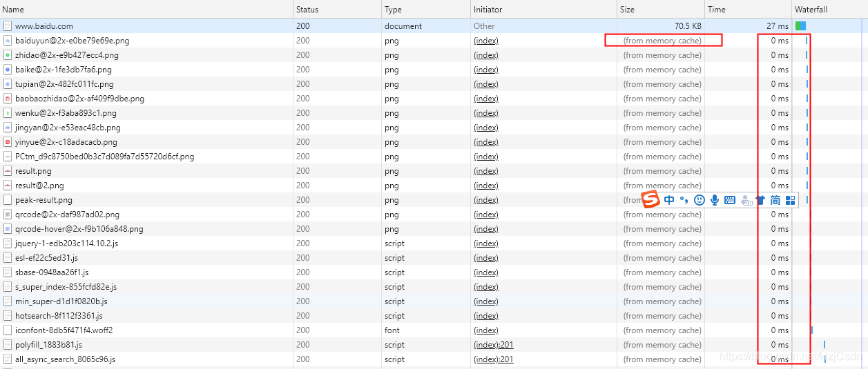Click the 70.5 KB size cell

pos(688,26)
